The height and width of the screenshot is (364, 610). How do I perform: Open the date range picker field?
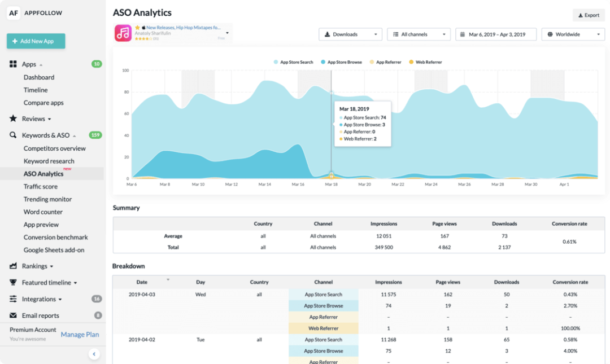pyautogui.click(x=496, y=34)
